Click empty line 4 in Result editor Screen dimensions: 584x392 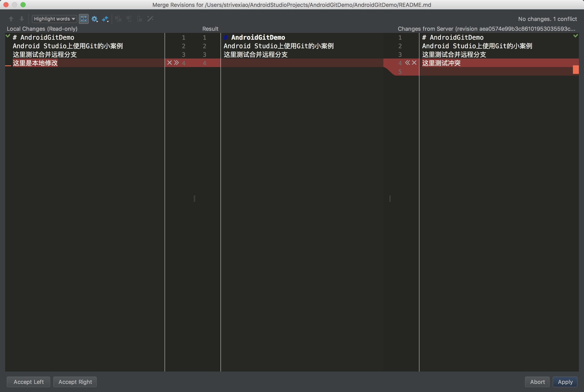(300, 63)
